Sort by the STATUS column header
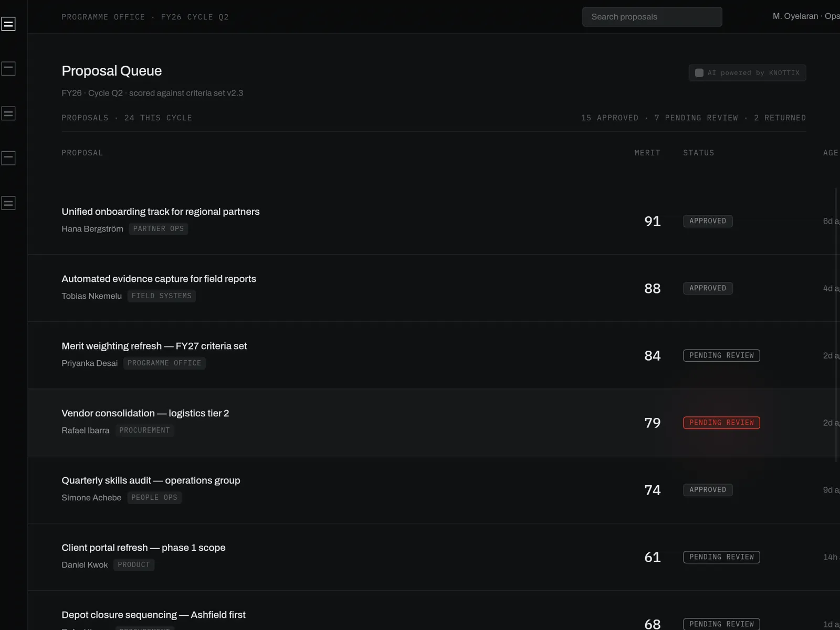 (x=699, y=153)
